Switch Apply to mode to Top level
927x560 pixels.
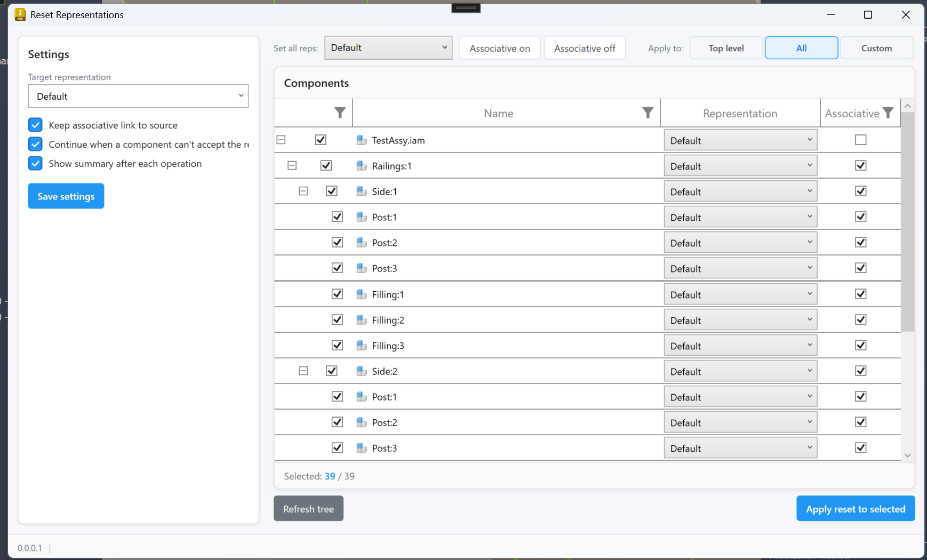pos(726,48)
